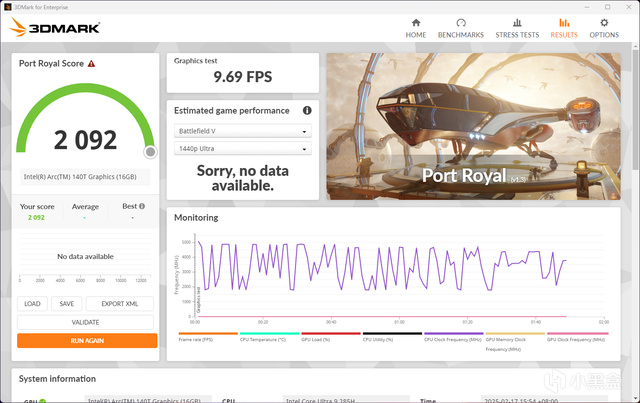Click the Average score heading
The width and height of the screenshot is (640, 403).
tap(85, 207)
